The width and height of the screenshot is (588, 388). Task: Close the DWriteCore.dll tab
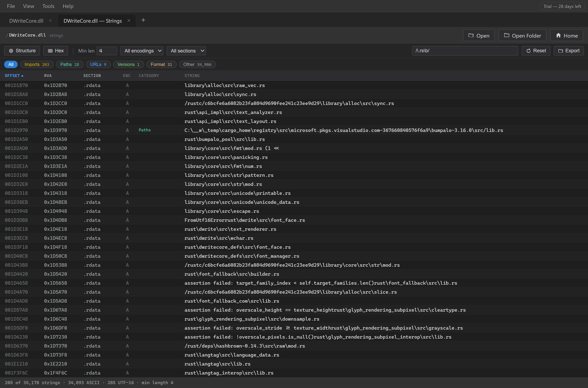pos(50,21)
